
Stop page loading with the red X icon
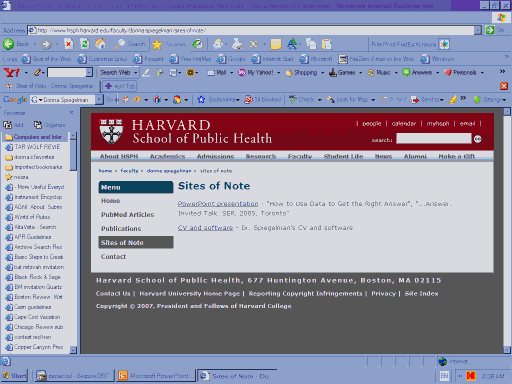point(69,44)
